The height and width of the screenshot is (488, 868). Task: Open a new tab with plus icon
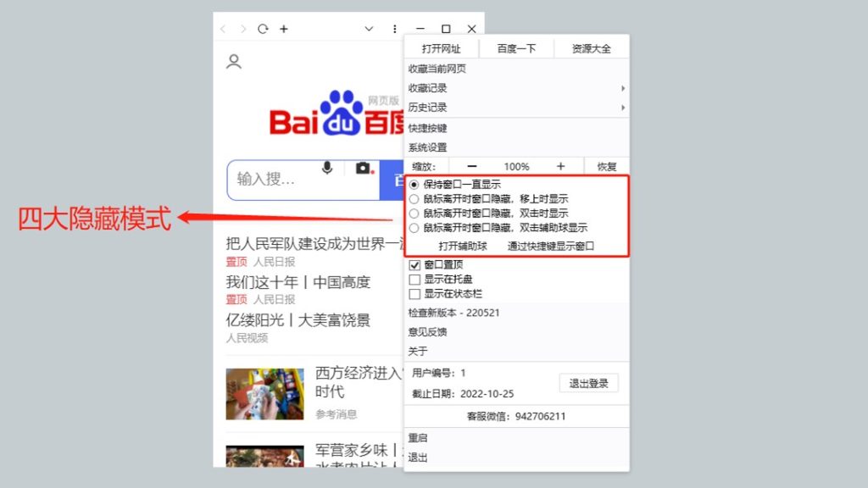[284, 29]
